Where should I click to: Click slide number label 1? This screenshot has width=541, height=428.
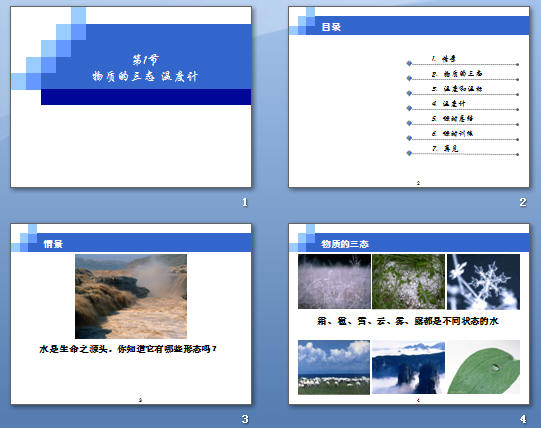(x=245, y=202)
